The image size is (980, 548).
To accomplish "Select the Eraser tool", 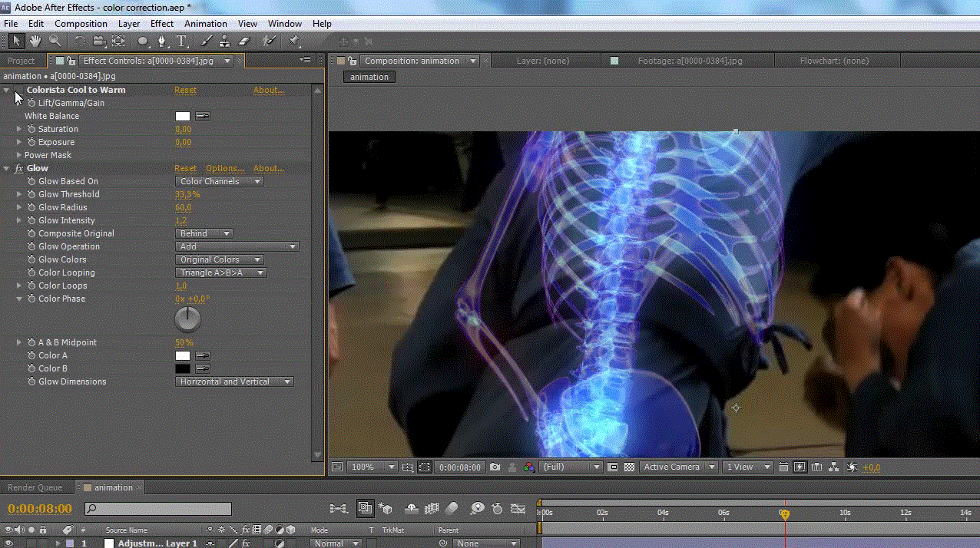I will (x=244, y=41).
